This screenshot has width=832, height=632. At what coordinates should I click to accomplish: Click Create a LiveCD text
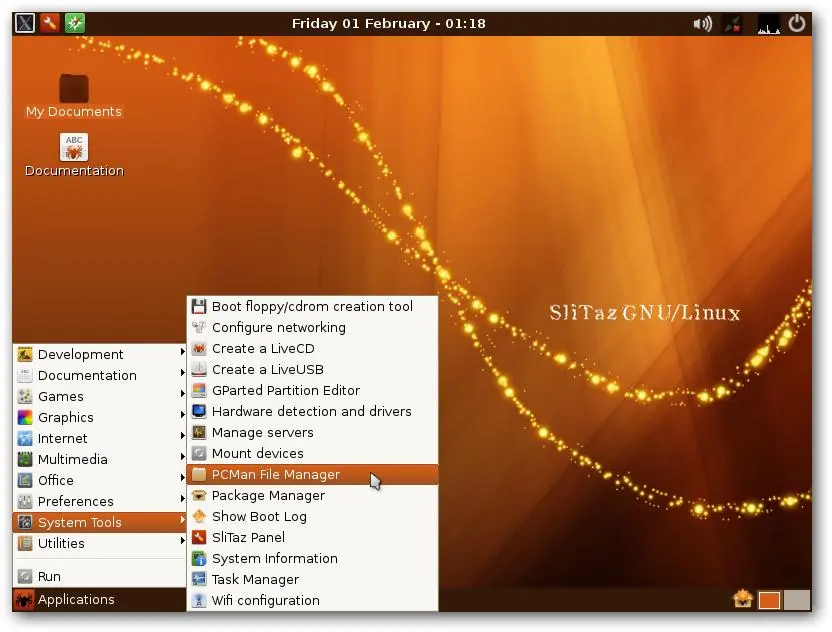[x=263, y=349]
